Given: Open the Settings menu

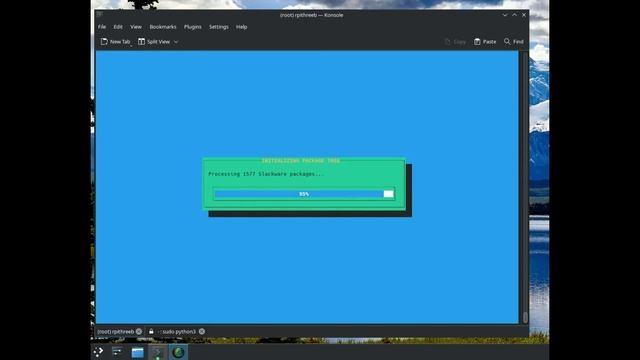Looking at the screenshot, I should [x=219, y=27].
